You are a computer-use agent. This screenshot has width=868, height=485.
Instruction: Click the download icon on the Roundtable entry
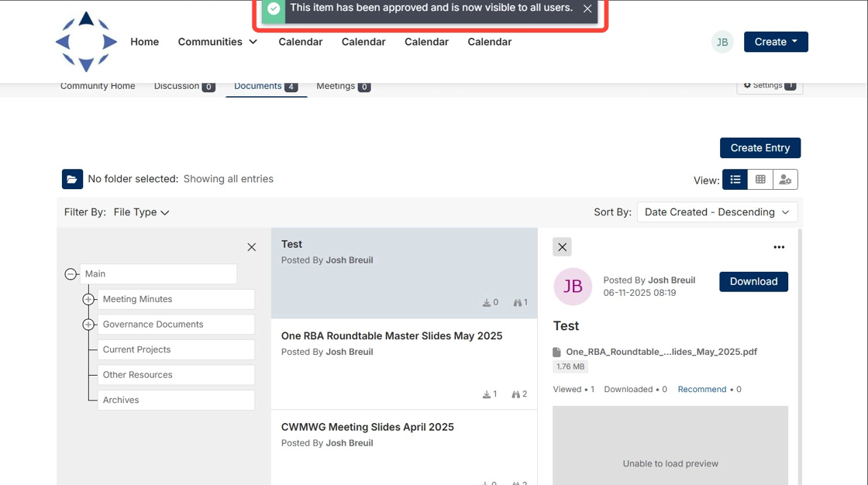(x=486, y=394)
